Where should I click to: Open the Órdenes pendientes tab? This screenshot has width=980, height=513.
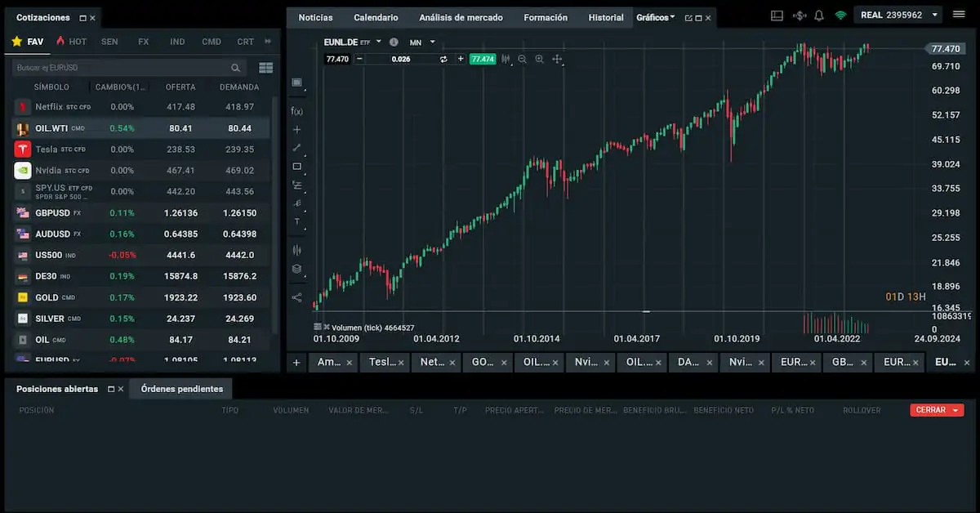coord(181,389)
